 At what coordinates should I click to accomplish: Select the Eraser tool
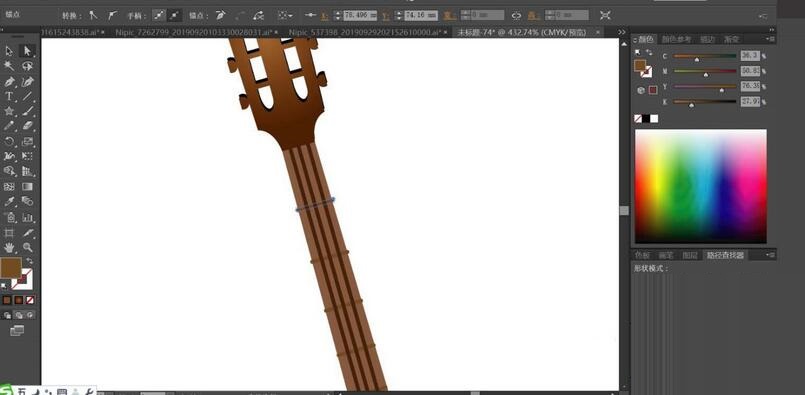click(x=28, y=126)
